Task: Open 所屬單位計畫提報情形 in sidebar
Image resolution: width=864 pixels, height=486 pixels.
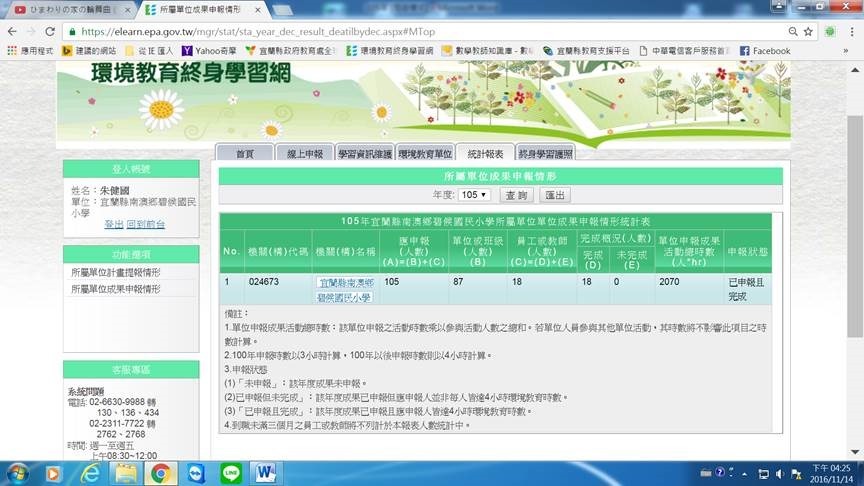Action: 115,272
